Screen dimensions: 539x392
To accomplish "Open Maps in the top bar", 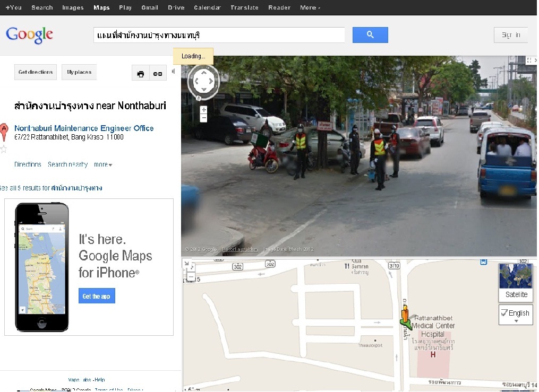I will click(101, 7).
